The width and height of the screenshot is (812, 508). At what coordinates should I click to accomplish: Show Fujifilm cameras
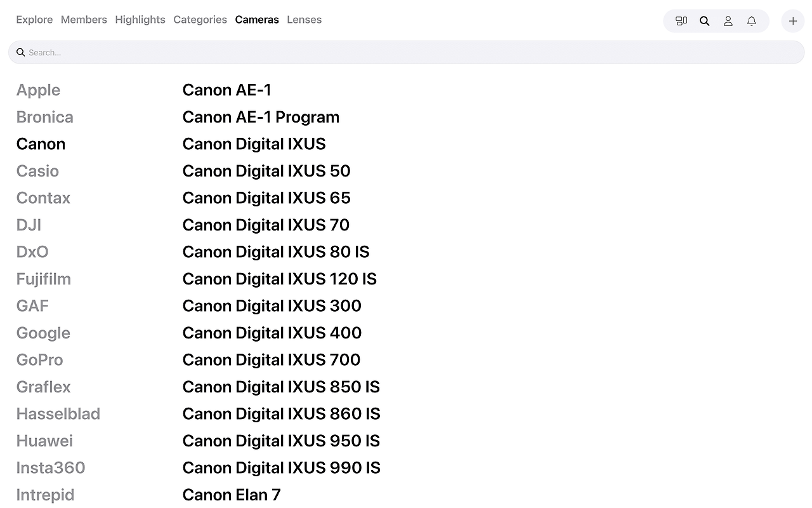point(44,279)
